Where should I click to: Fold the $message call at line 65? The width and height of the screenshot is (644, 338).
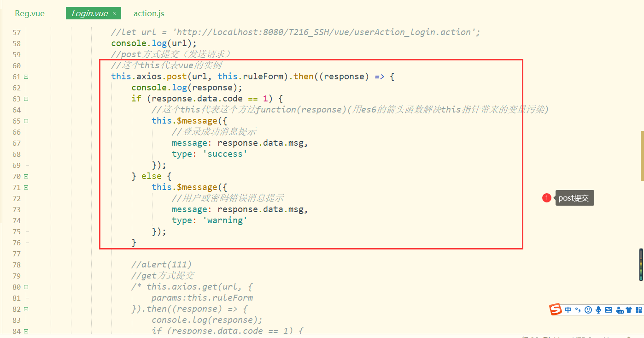26,121
